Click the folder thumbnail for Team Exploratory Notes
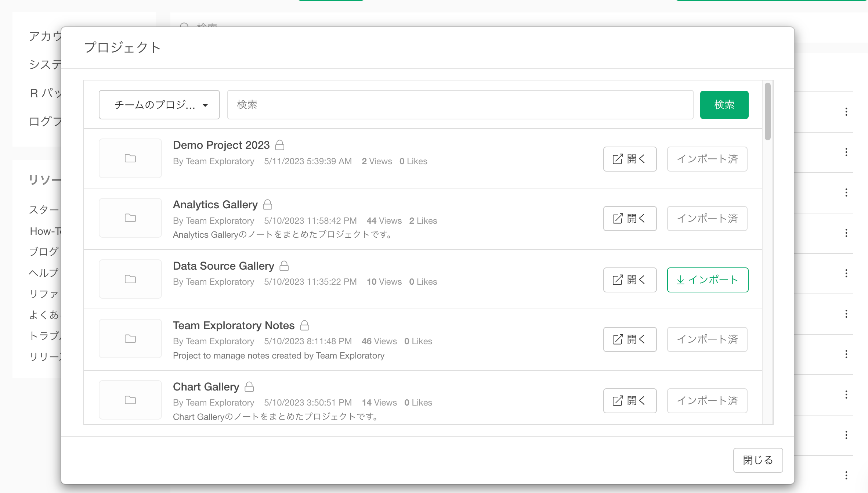 130,339
